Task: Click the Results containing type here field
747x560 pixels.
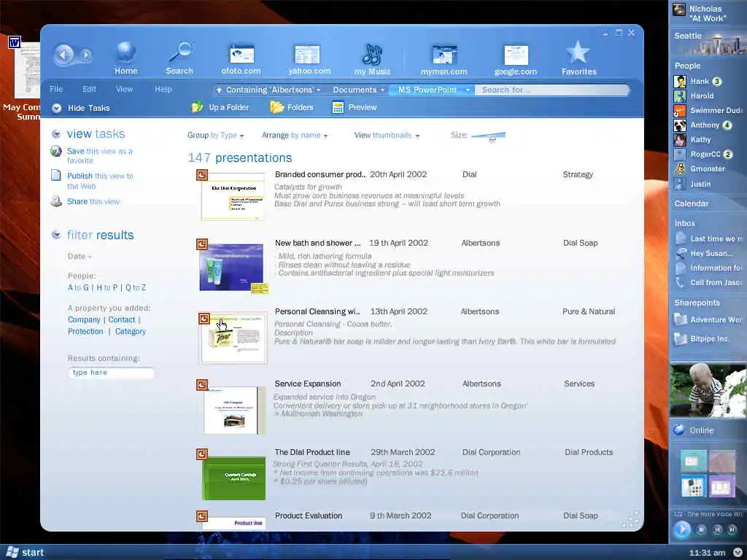Action: (x=112, y=373)
